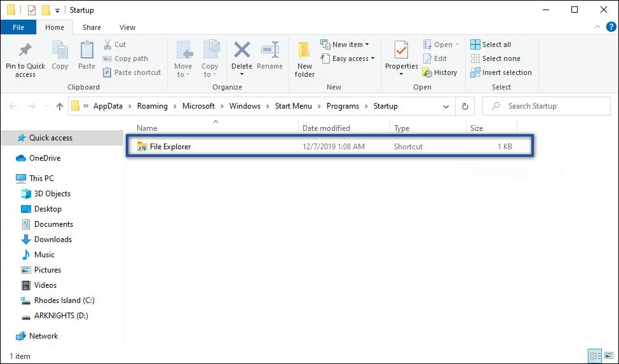619x364 pixels.
Task: Collapse the ribbon with chevron
Action: [x=597, y=27]
